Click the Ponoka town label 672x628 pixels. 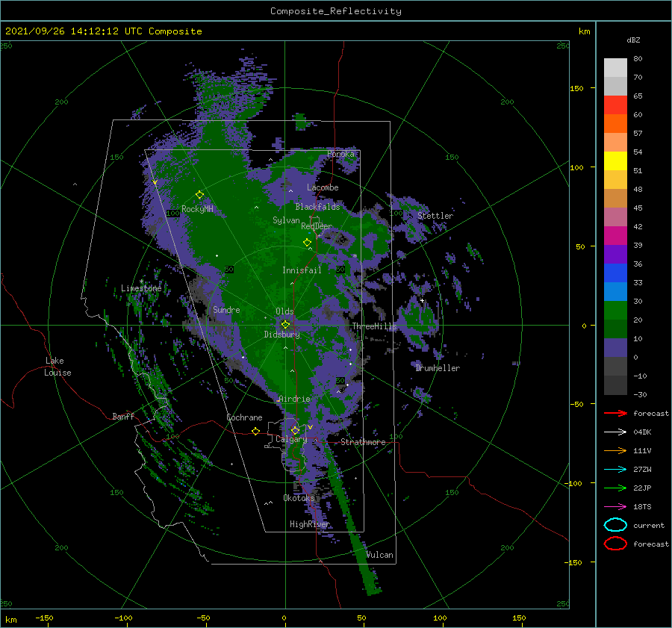(340, 154)
